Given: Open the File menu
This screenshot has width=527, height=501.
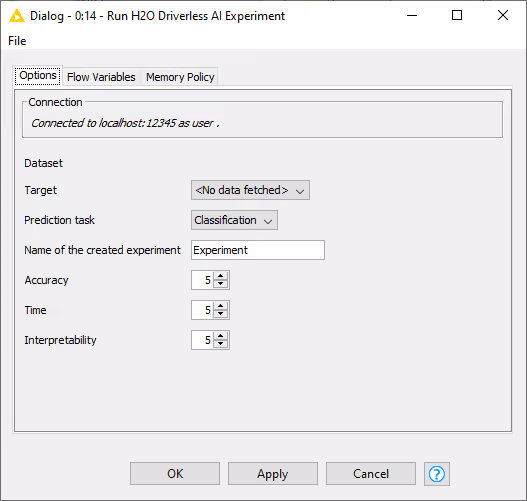Looking at the screenshot, I should tap(17, 41).
